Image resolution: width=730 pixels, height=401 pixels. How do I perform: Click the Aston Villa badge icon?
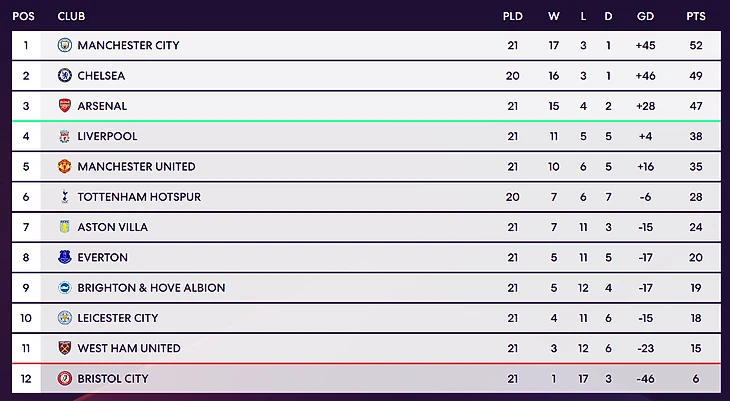[65, 227]
